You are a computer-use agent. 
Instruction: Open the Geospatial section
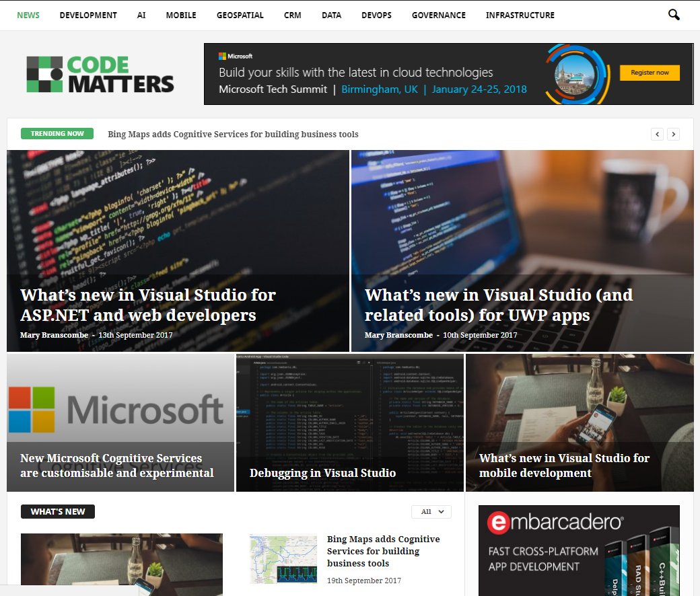click(x=240, y=15)
